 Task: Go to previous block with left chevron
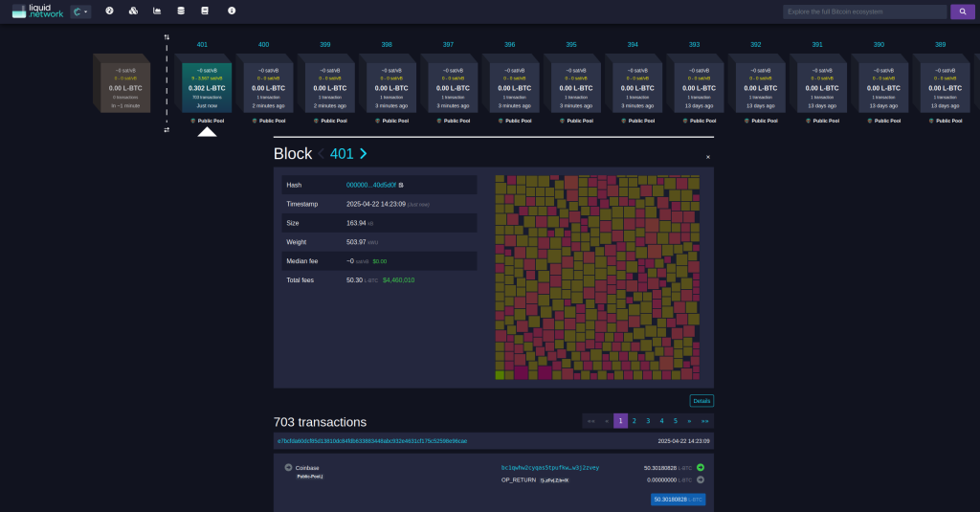tap(322, 154)
